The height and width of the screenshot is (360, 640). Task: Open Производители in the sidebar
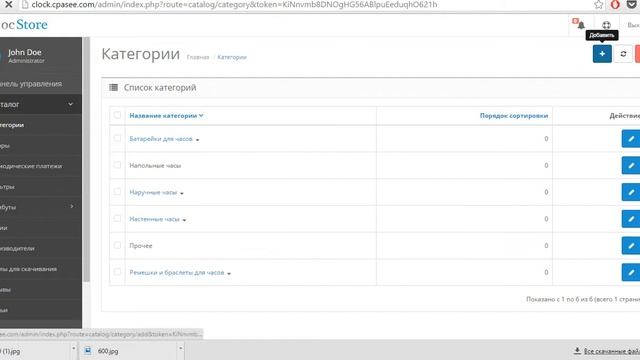[17, 248]
